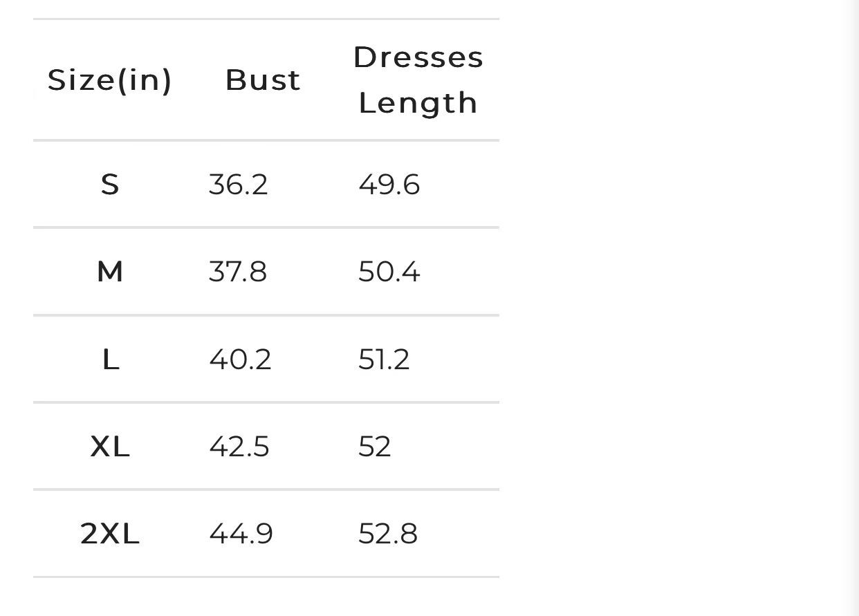Click dress length value 52
Screen dimensions: 859x616
click(374, 447)
